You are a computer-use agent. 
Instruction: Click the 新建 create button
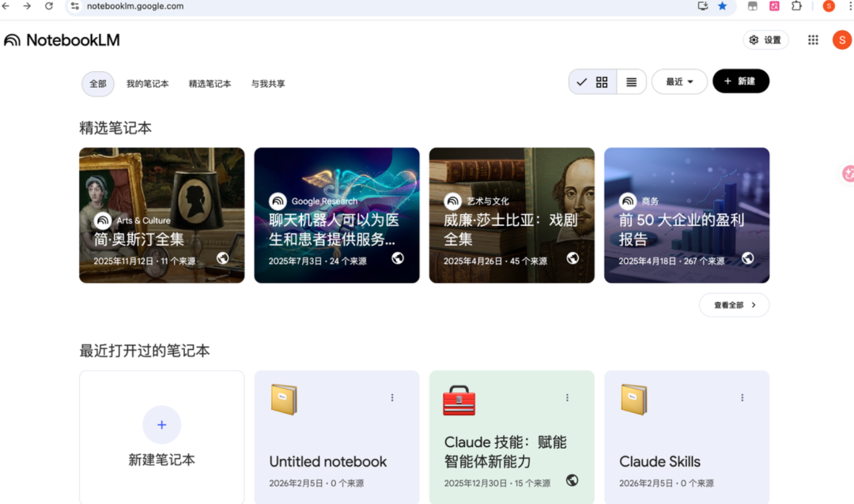pyautogui.click(x=740, y=81)
